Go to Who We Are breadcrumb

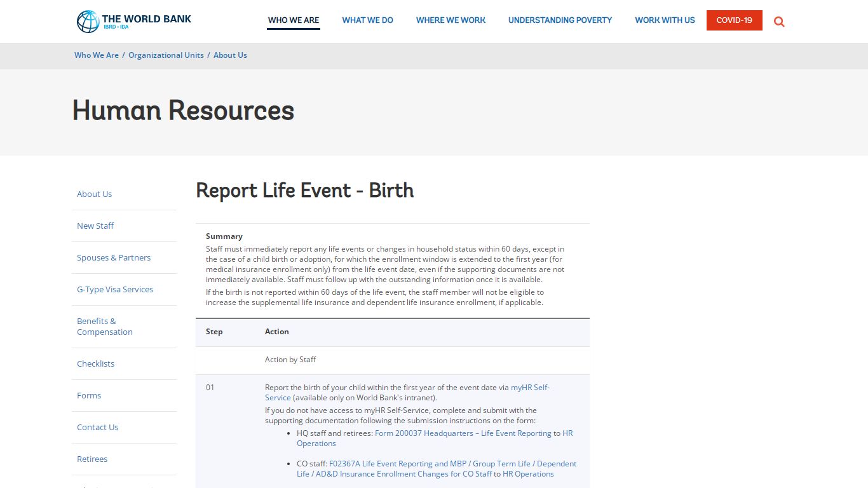[97, 55]
